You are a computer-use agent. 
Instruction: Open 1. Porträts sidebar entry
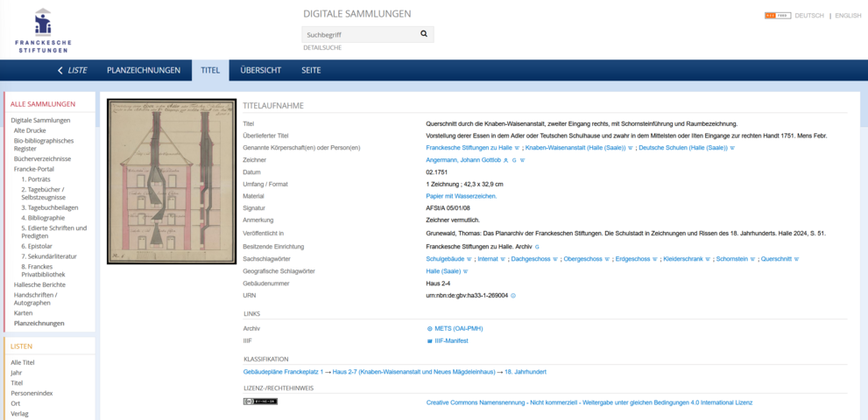click(x=36, y=179)
